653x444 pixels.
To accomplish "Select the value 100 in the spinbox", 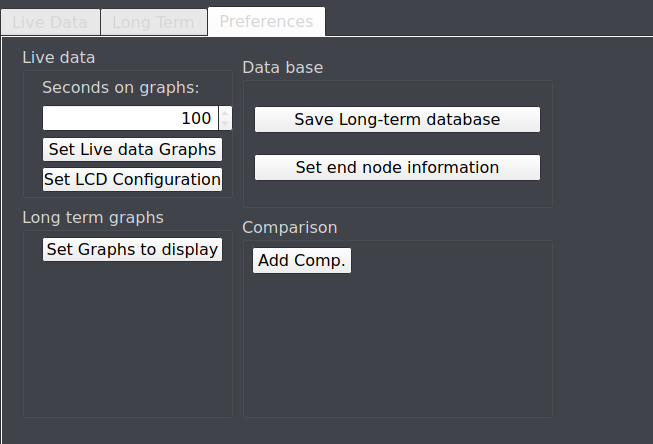I will click(x=196, y=118).
